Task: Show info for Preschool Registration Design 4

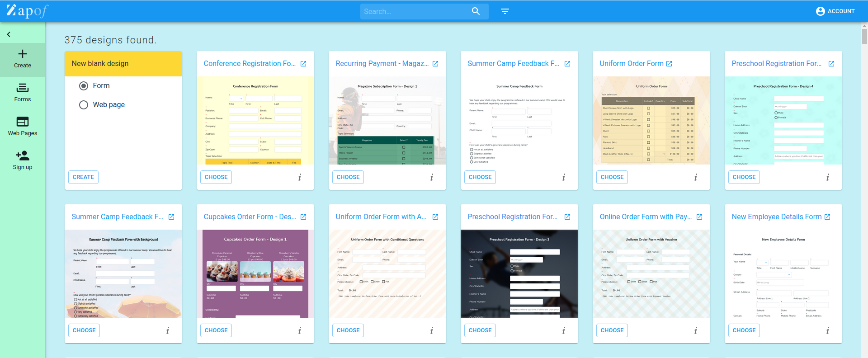Action: [x=828, y=177]
